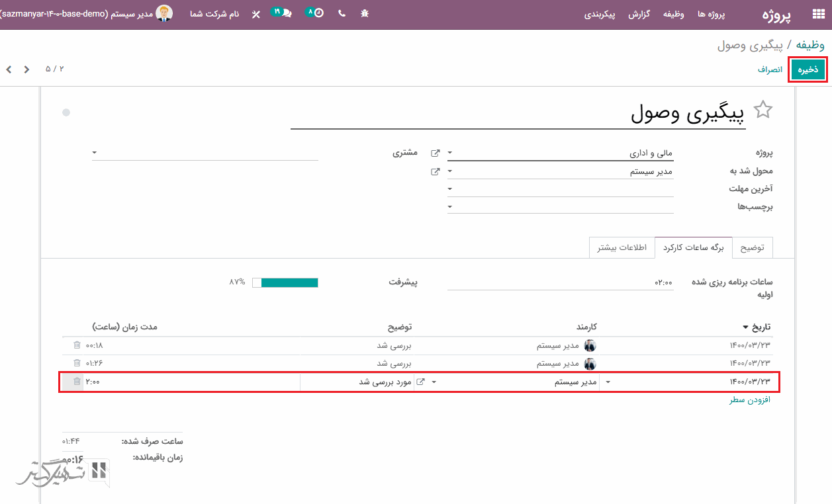Click the initially planned hours field ۰۲:۰۰
Image resolution: width=832 pixels, height=504 pixels.
[560, 282]
